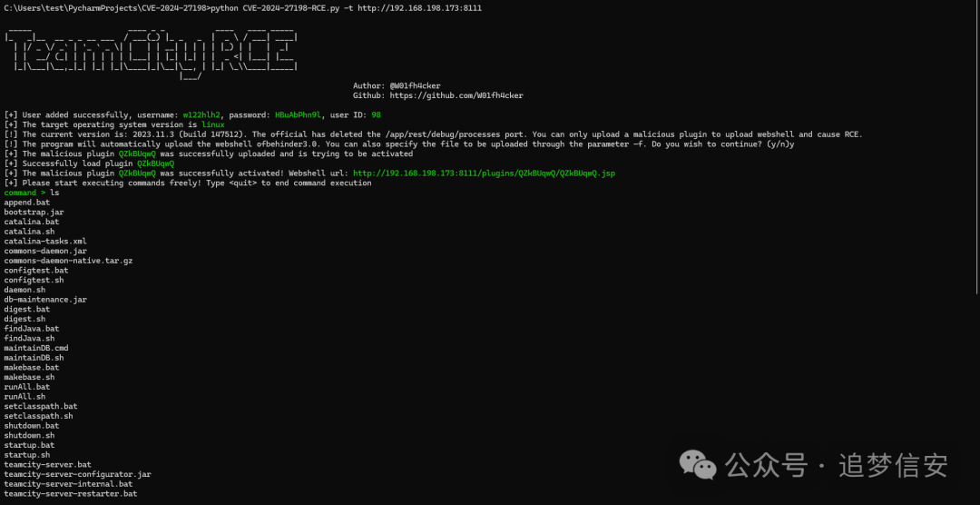Click the file name digest.bat
The height and width of the screenshot is (505, 980).
coord(27,309)
